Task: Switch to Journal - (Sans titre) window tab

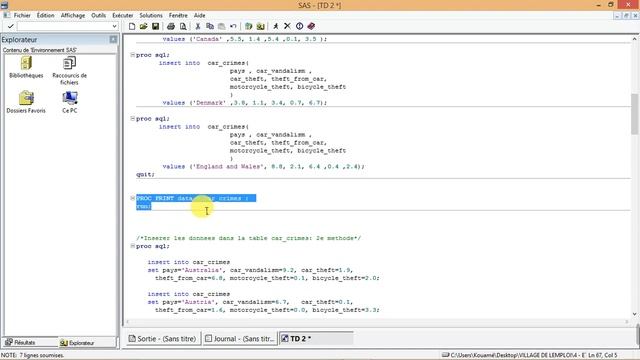Action: (240, 338)
